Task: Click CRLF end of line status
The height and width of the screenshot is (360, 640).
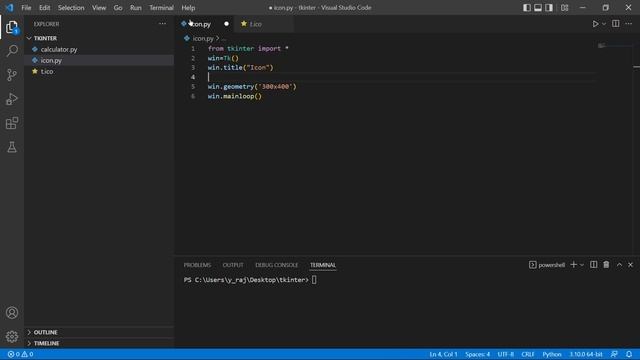Action: click(527, 354)
